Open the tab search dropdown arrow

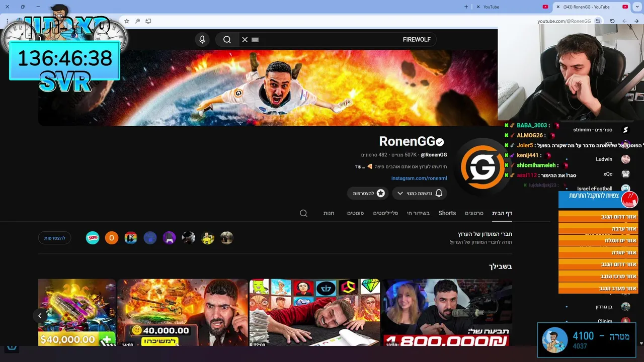coord(637,7)
